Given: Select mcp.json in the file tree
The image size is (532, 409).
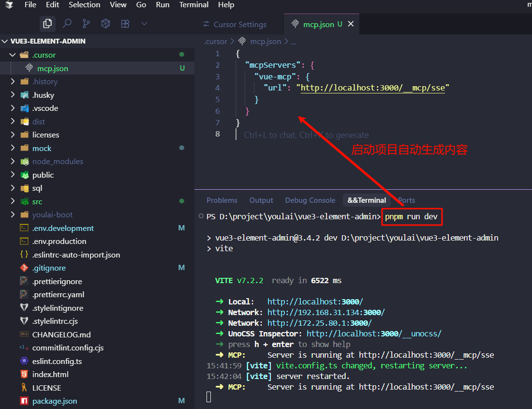Looking at the screenshot, I should [97, 68].
